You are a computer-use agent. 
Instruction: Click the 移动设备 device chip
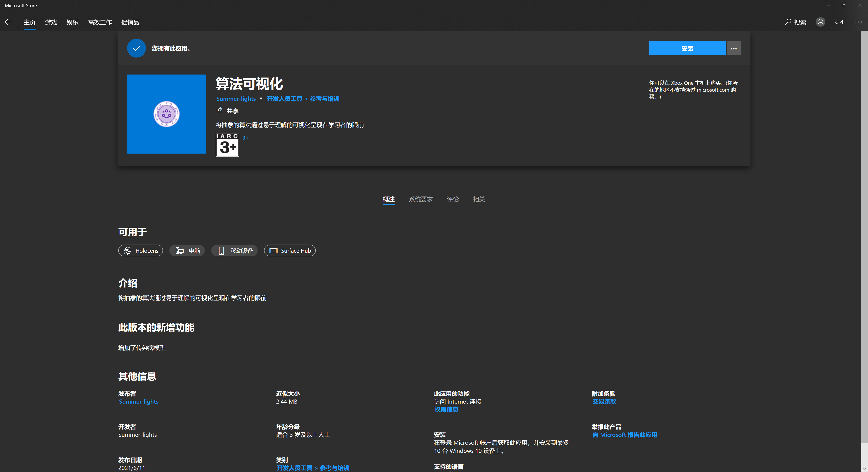235,251
